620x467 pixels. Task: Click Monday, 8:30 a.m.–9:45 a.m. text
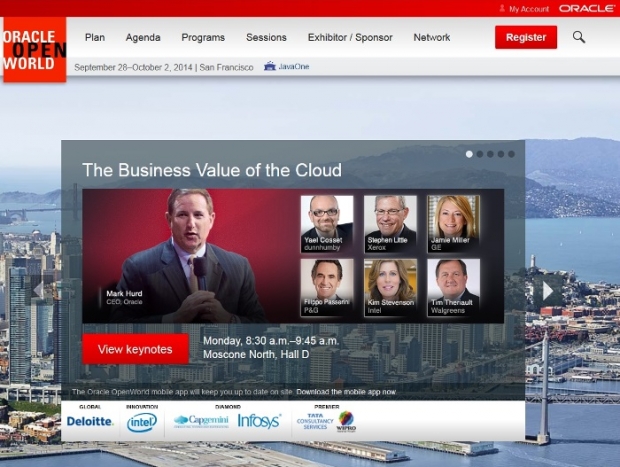click(271, 341)
